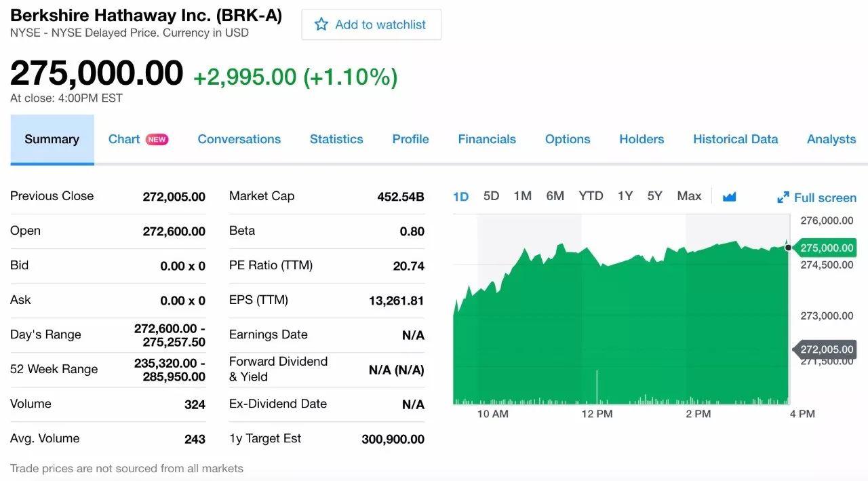The height and width of the screenshot is (481, 868).
Task: Show the YTD chart range
Action: [x=591, y=196]
